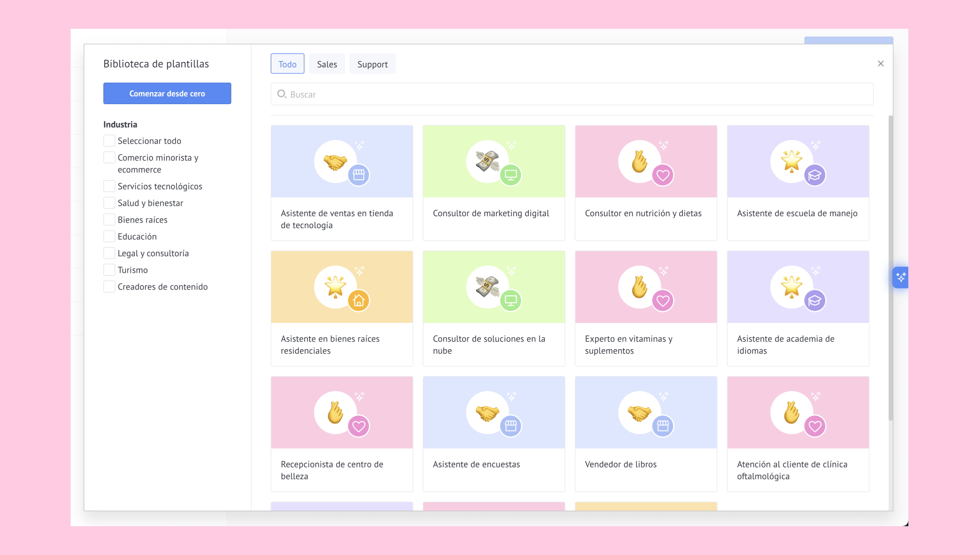Click star icon on driving school assistant card

(x=792, y=161)
